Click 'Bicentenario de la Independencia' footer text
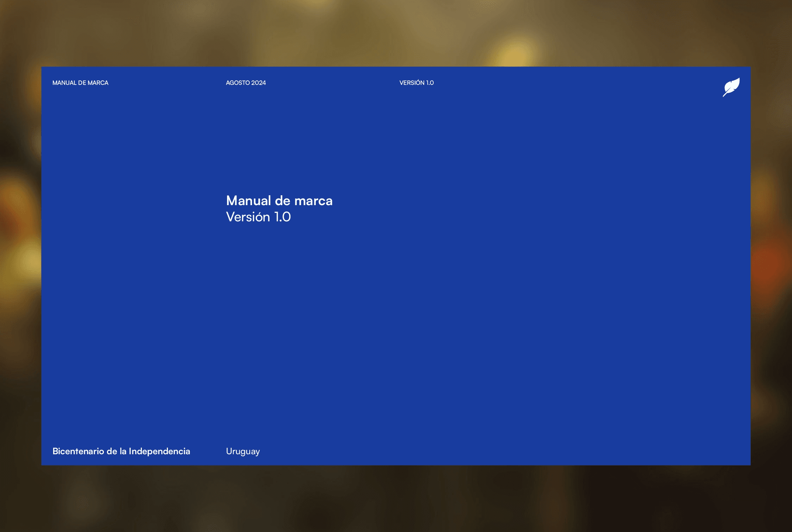 pos(121,451)
